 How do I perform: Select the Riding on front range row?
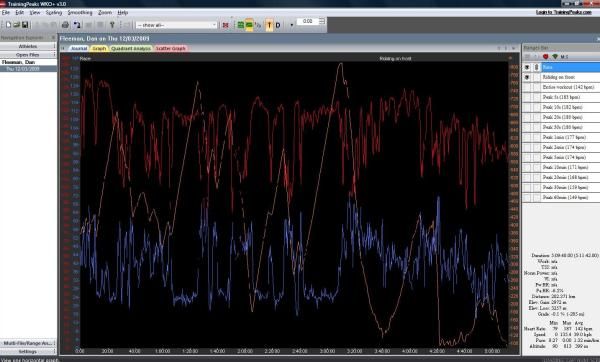click(571, 77)
